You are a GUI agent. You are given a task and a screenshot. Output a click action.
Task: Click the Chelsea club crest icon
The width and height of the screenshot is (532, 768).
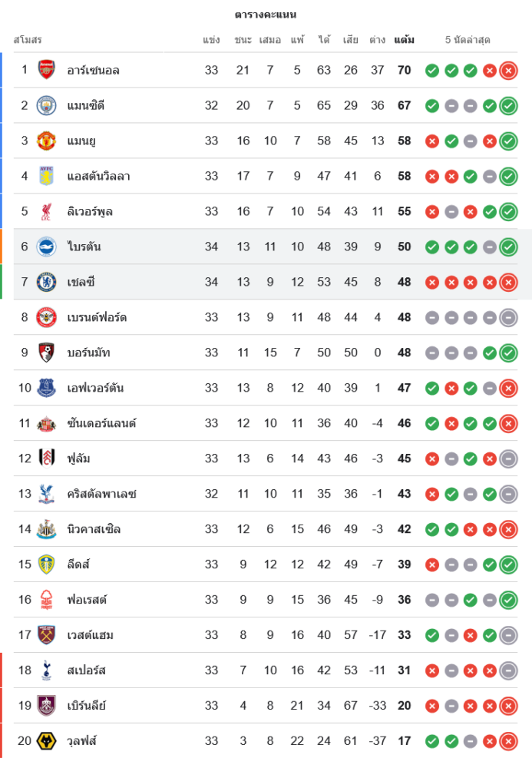pos(47,283)
